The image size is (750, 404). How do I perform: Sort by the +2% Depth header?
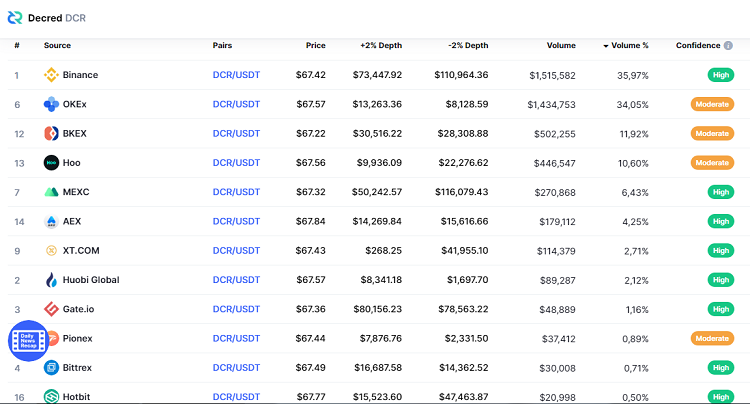click(x=381, y=45)
